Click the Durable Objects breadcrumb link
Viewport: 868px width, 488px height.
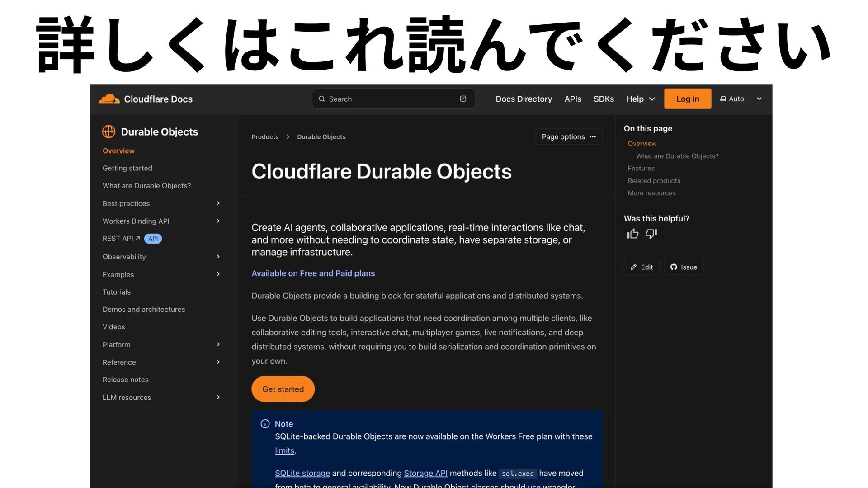(321, 137)
